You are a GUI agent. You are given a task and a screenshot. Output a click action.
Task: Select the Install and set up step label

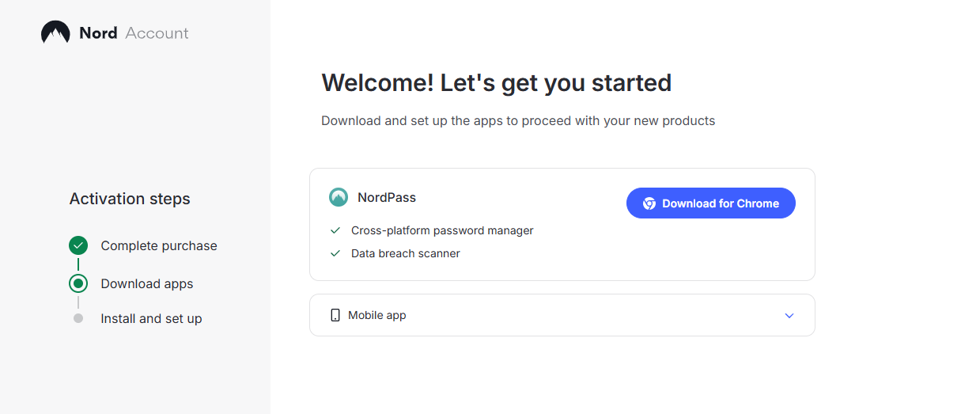coord(151,318)
